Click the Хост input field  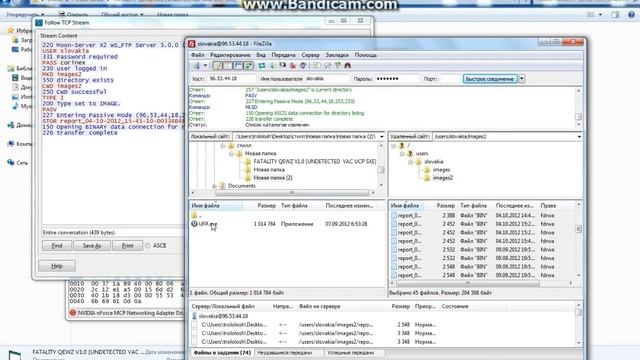click(x=231, y=79)
